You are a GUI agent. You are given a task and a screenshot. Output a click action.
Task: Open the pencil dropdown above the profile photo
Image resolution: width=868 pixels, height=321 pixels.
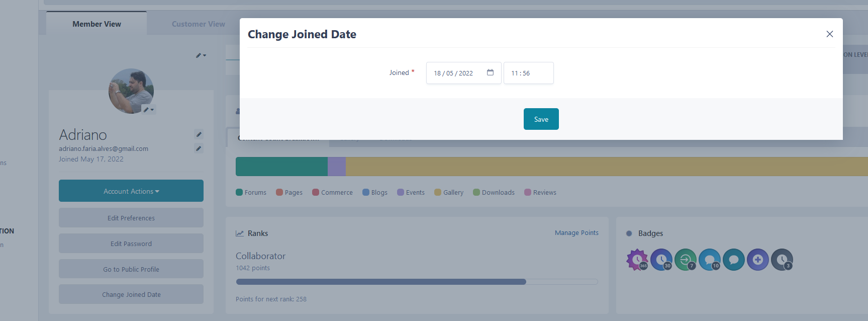tap(201, 55)
